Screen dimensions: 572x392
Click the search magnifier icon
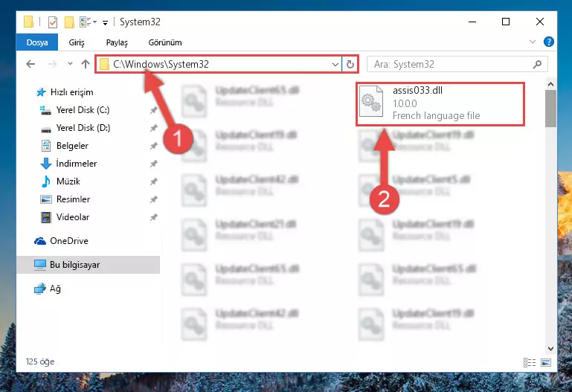click(537, 65)
